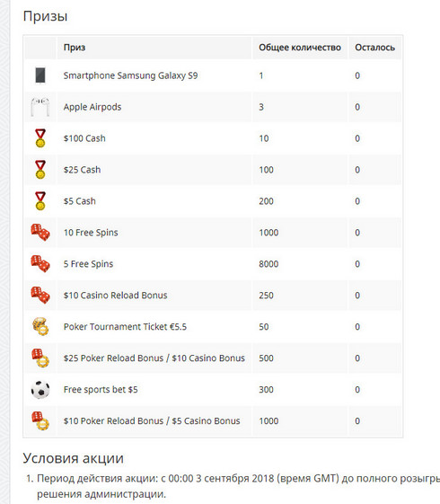The width and height of the screenshot is (440, 504).
Task: Select the Poker Tournament Ticket €5.5 text
Action: [x=125, y=327]
